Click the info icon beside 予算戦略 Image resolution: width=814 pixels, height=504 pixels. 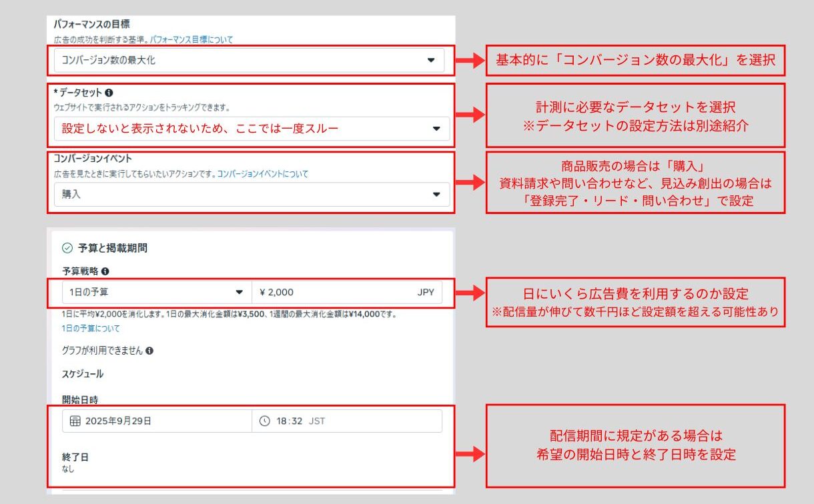coord(105,271)
